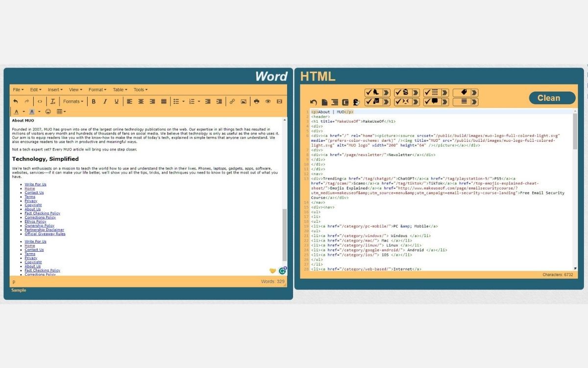Open the Ethics Policy link
This screenshot has height=368, width=588.
[35, 222]
